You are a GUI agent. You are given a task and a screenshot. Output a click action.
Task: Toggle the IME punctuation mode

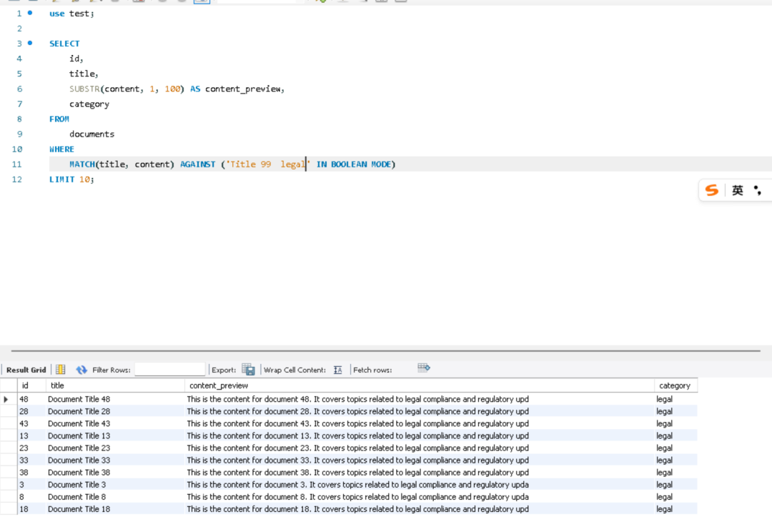point(758,190)
